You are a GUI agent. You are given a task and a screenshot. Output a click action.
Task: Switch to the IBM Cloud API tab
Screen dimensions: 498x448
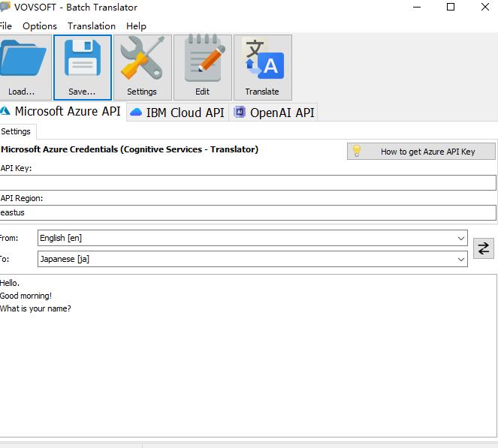click(177, 113)
